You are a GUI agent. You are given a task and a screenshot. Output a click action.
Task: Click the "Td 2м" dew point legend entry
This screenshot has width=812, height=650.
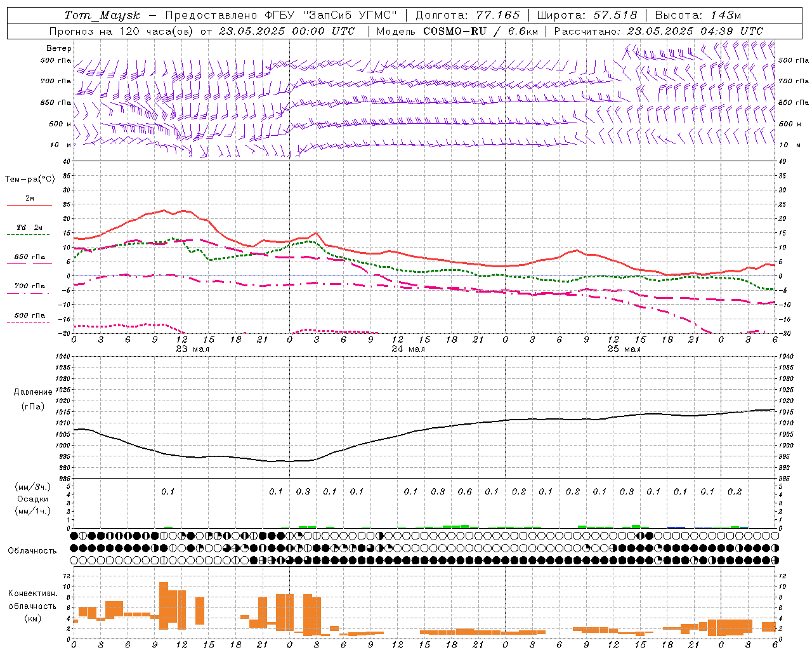(30, 227)
